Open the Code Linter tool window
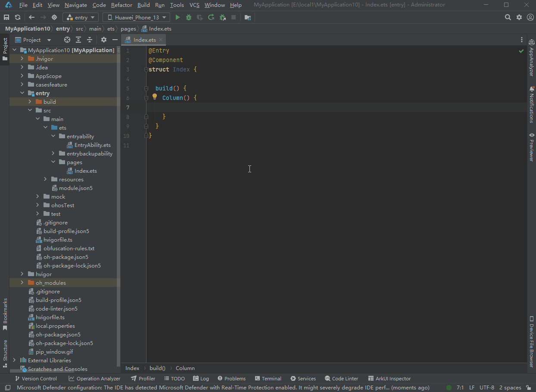Screen dimensions: 536x392 341,379
